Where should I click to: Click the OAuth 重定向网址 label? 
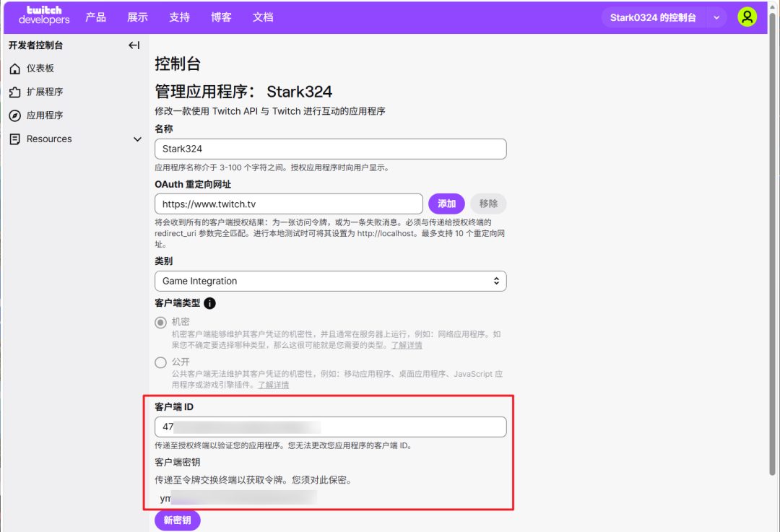click(x=193, y=185)
